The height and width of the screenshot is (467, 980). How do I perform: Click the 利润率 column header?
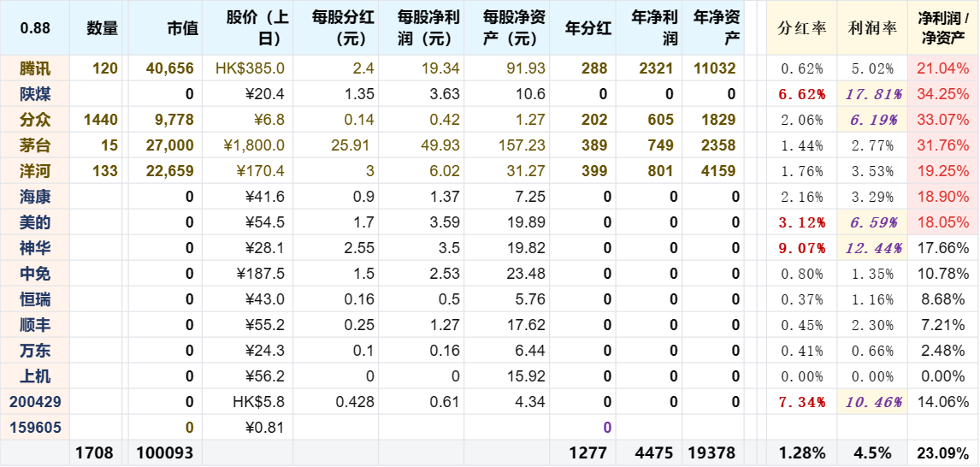click(872, 28)
